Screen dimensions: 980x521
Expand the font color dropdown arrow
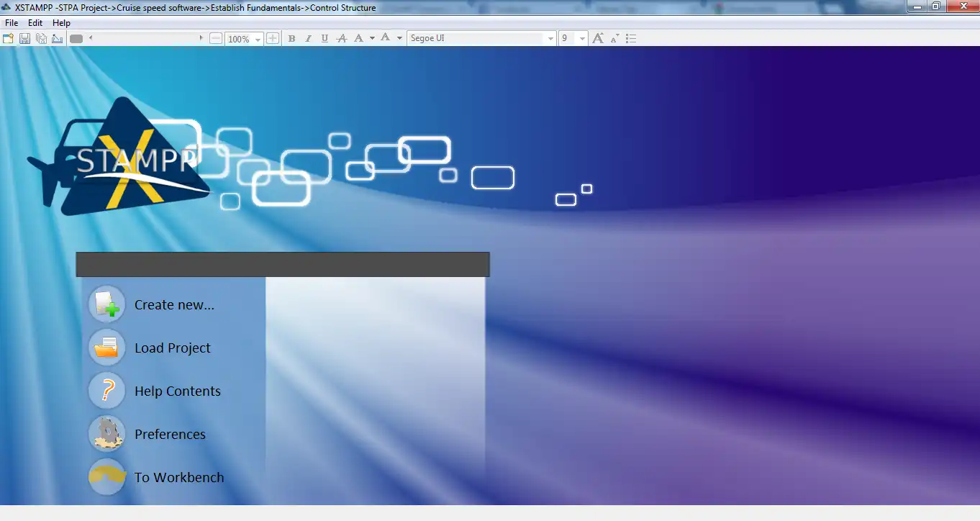(x=372, y=38)
